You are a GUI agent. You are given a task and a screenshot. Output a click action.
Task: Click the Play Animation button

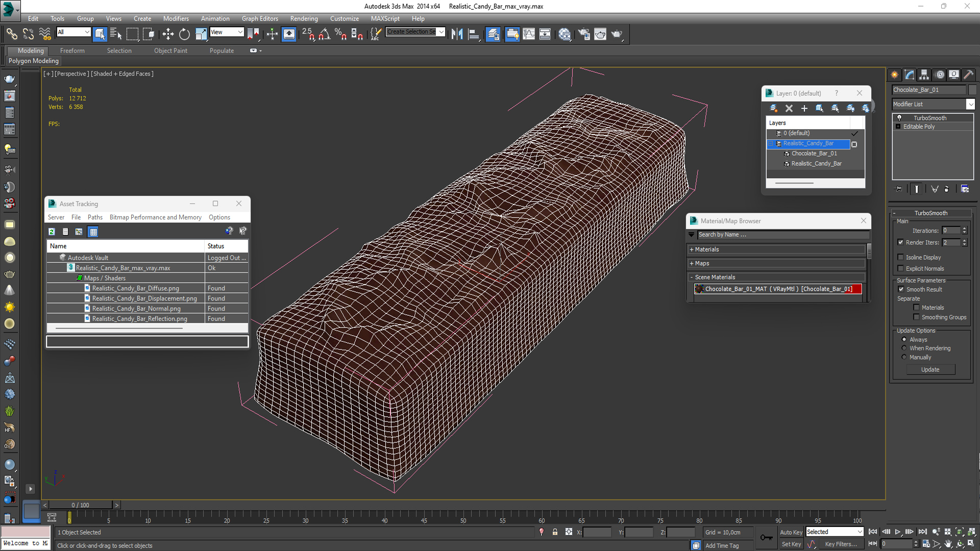tap(897, 532)
